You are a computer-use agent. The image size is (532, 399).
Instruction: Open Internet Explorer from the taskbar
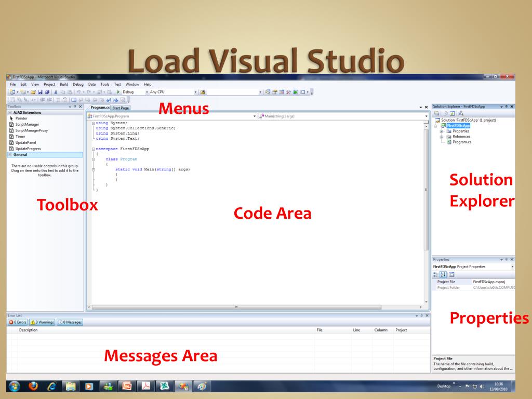[52, 386]
